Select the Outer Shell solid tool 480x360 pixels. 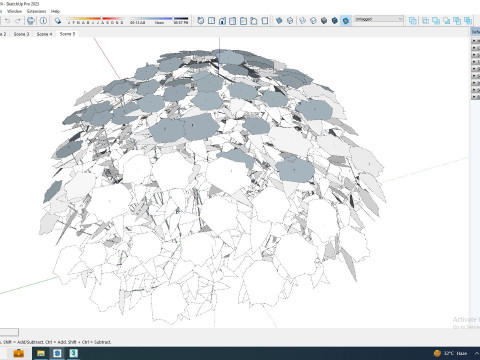(413, 21)
